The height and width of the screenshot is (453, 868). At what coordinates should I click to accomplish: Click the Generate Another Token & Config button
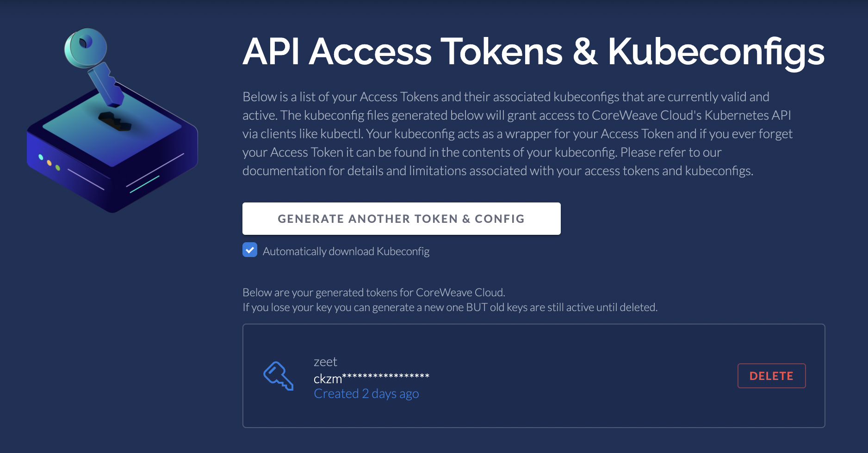401,219
